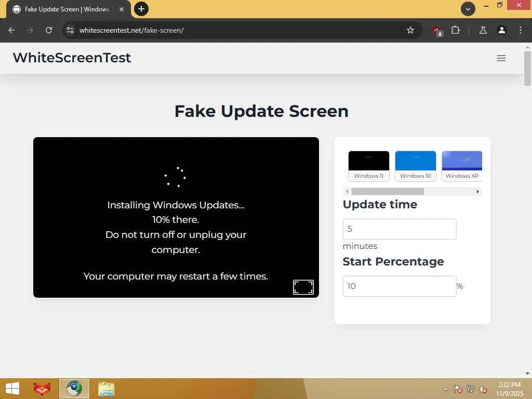Open the Action Center flag icon
Image resolution: width=532 pixels, height=399 pixels.
tap(458, 389)
